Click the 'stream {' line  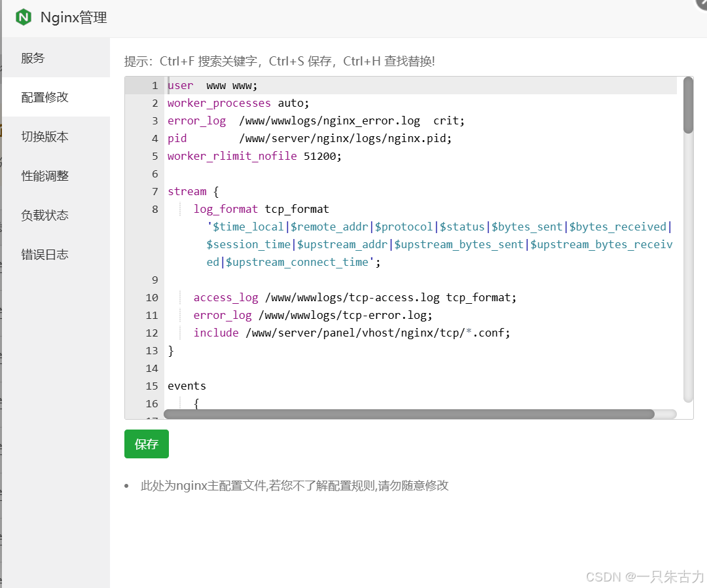(193, 191)
